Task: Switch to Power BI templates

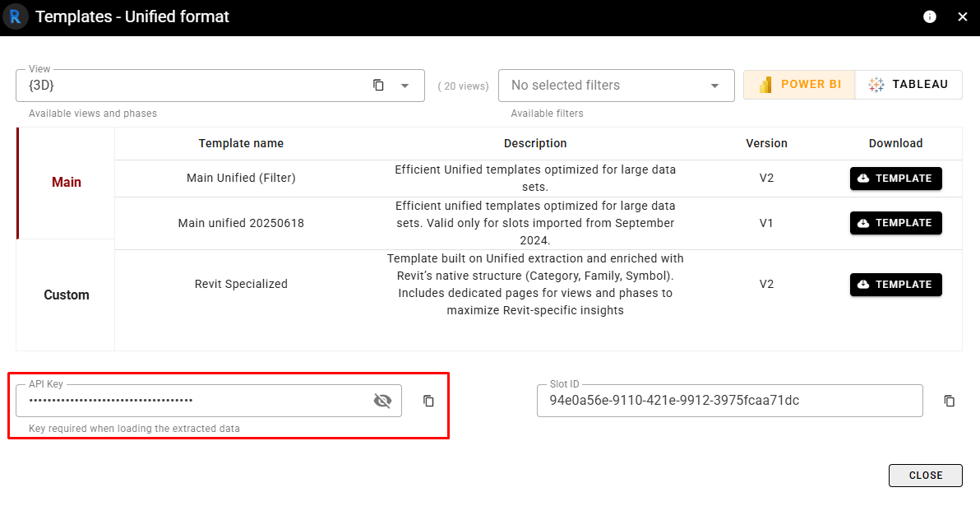Action: (x=799, y=85)
